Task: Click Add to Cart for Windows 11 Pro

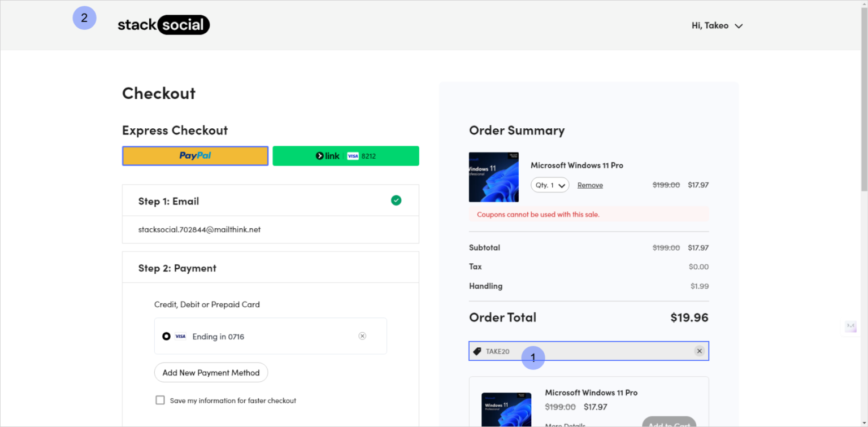Action: pos(669,424)
